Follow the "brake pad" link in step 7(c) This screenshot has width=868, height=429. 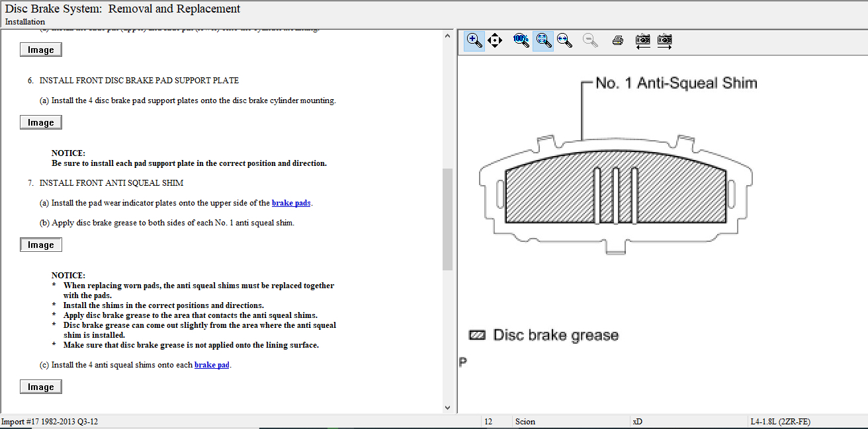(212, 365)
